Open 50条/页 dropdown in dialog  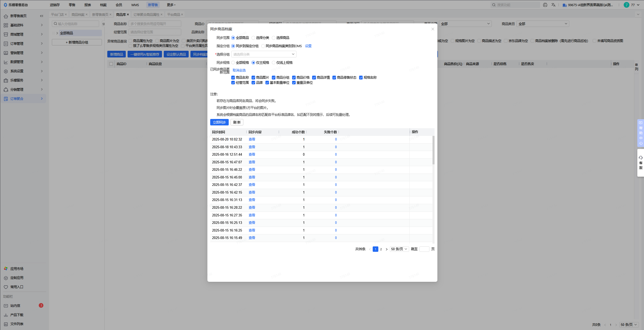coord(399,249)
